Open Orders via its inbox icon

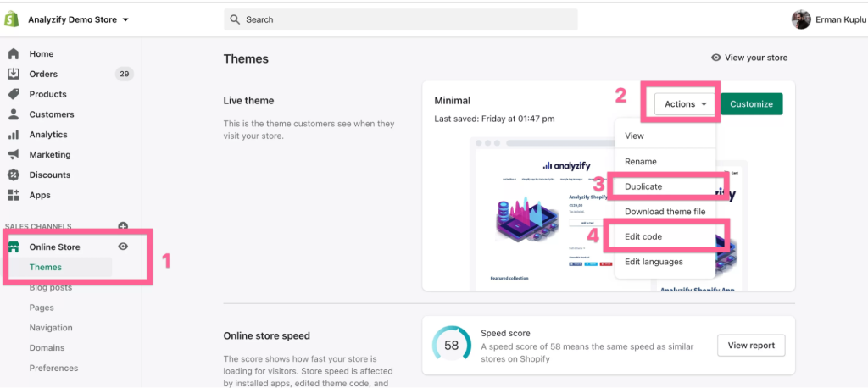pos(14,74)
